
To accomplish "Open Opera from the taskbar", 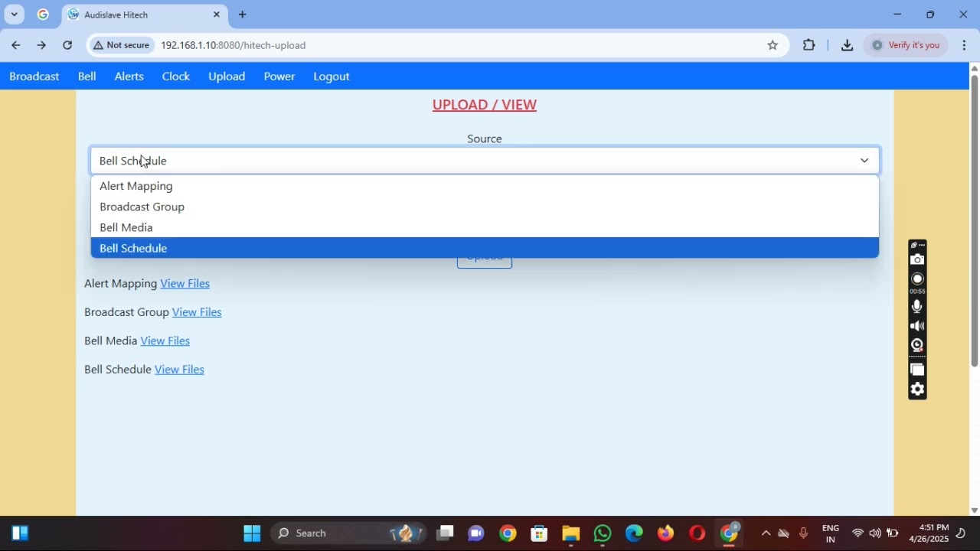I will coord(697,533).
